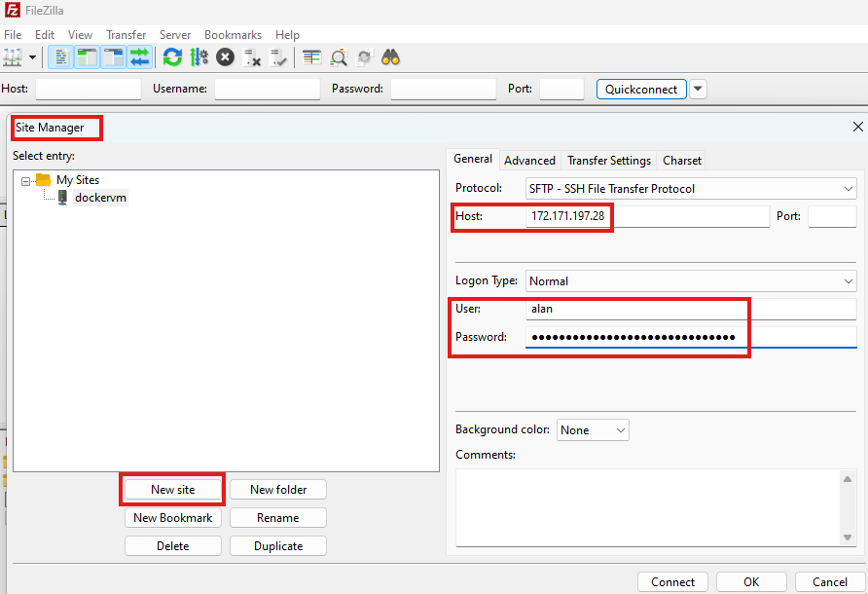Open the Site Manager toolbar icon
This screenshot has width=868, height=594.
tap(13, 57)
